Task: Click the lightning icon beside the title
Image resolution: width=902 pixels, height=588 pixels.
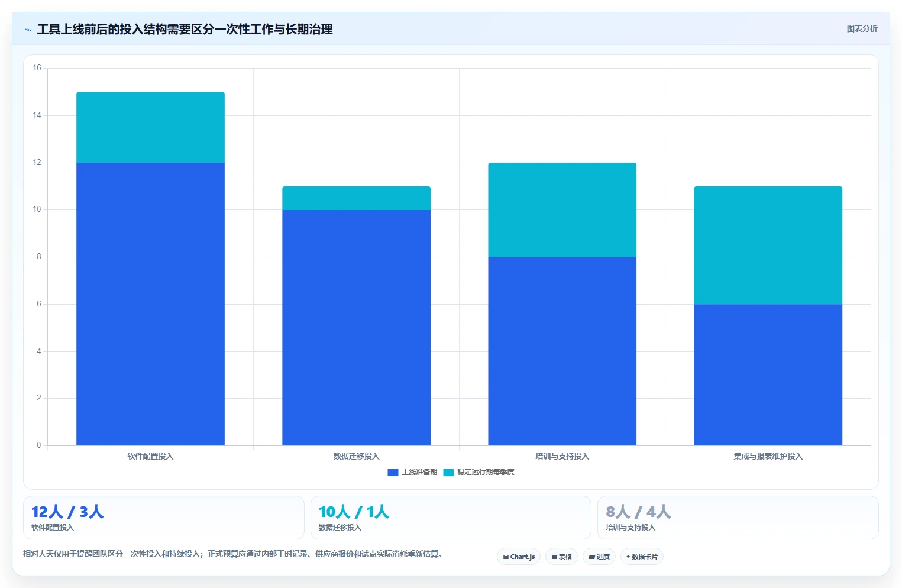Action: [x=28, y=30]
